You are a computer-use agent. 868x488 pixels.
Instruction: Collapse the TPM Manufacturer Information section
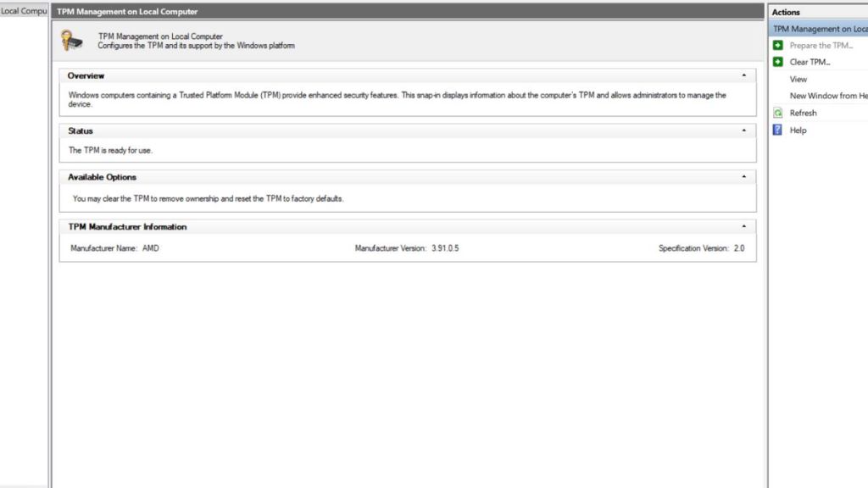point(743,227)
